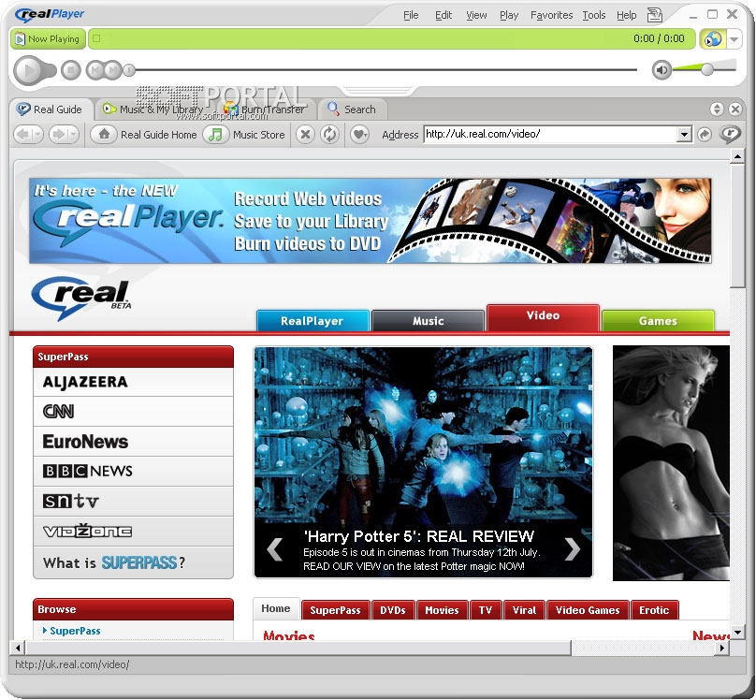
Task: Open the EuroNews channel
Action: pyautogui.click(x=133, y=442)
